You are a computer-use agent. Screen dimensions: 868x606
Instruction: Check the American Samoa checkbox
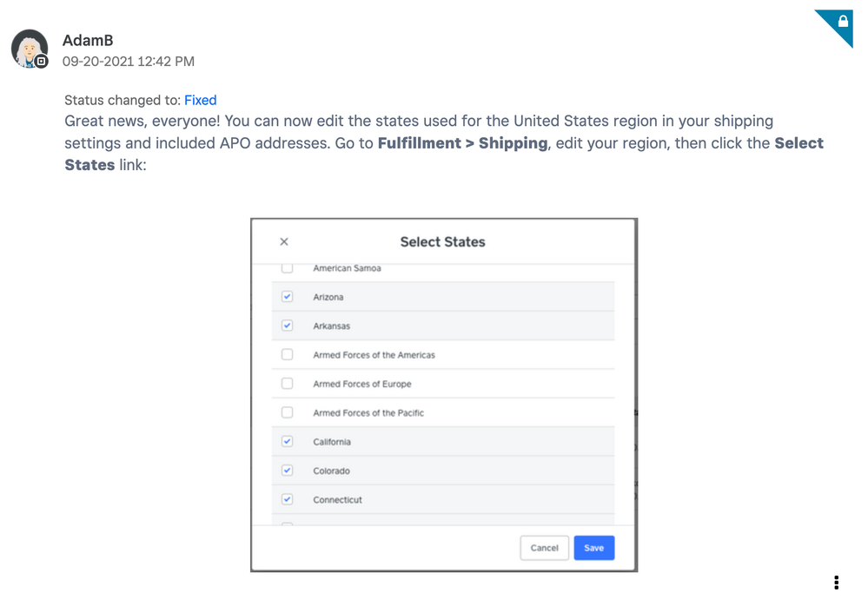288,268
